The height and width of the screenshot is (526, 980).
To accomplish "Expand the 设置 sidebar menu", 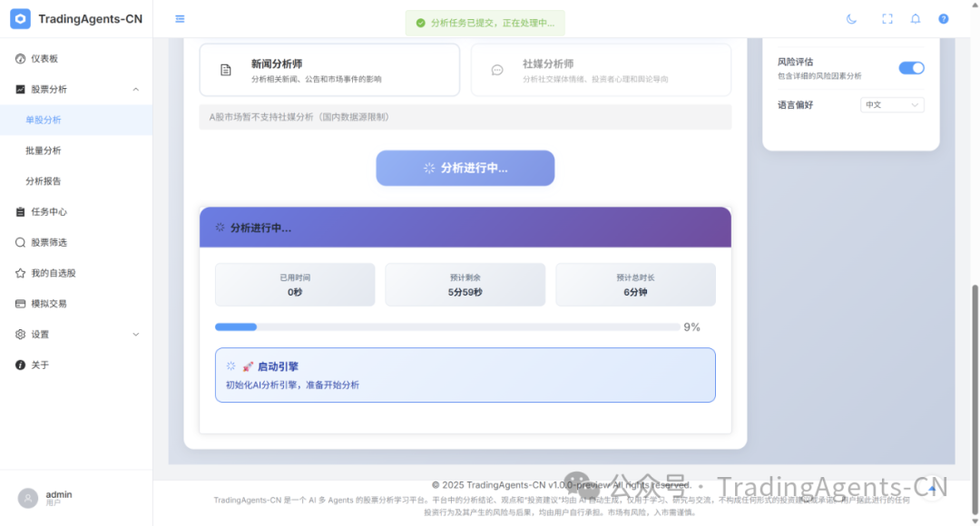I will click(x=136, y=334).
